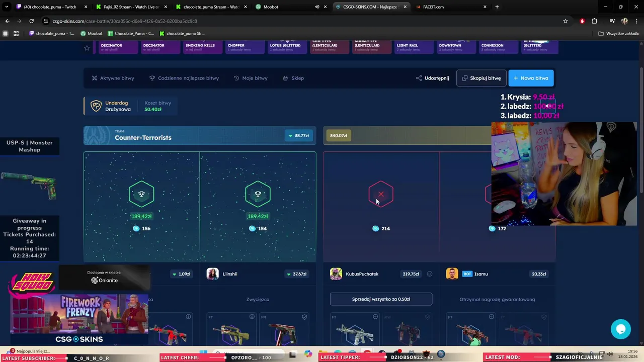
Task: Open Wszystkie zakładki folder
Action: 619,34
